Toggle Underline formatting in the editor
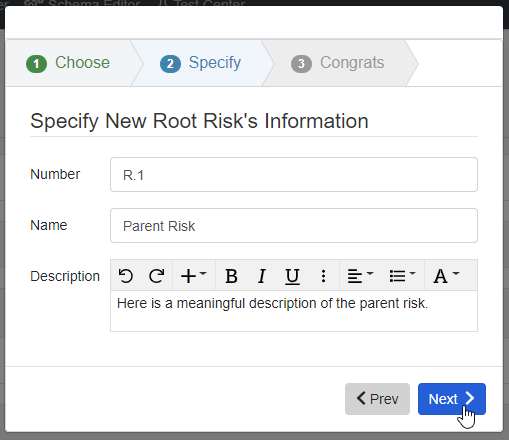The height and width of the screenshot is (440, 509). click(292, 276)
